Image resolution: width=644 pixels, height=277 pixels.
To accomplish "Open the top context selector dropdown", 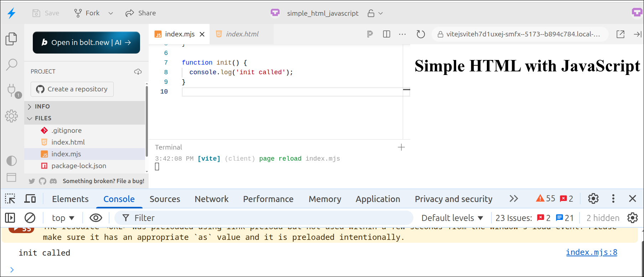I will (x=63, y=218).
